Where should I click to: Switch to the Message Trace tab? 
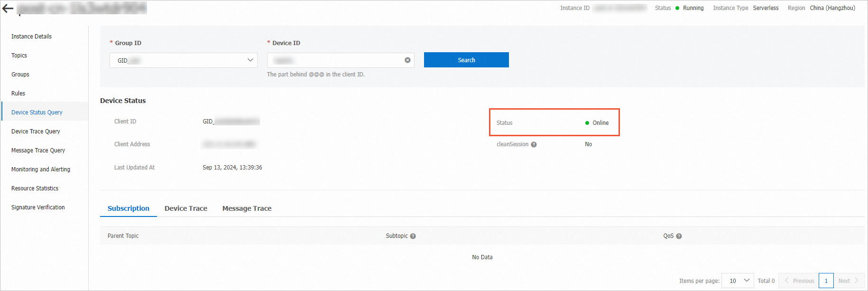click(x=247, y=208)
